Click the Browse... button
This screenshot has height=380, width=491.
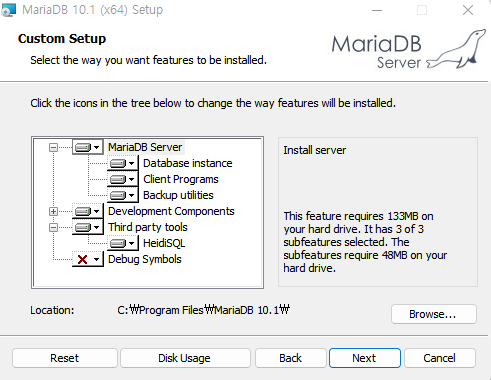point(434,314)
